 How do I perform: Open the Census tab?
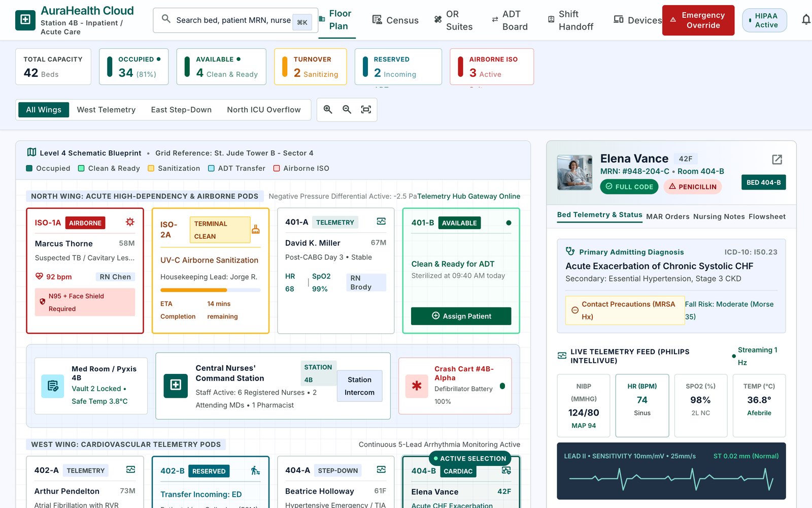click(395, 20)
